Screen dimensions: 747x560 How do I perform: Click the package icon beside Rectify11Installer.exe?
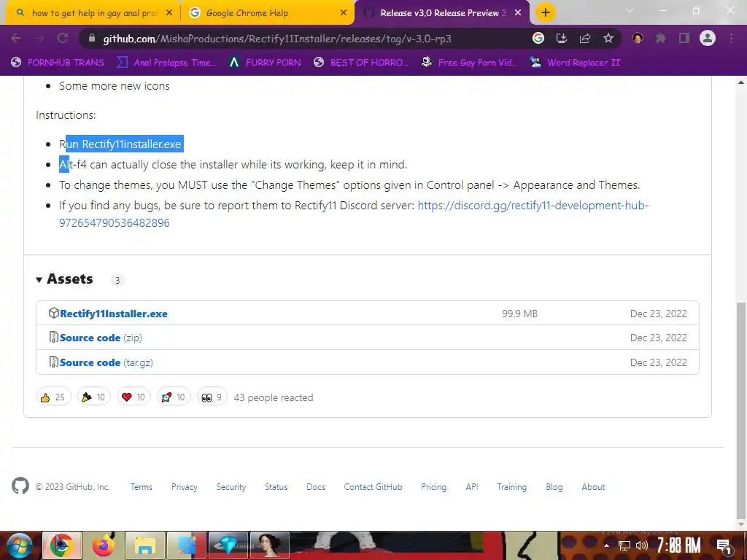(54, 314)
